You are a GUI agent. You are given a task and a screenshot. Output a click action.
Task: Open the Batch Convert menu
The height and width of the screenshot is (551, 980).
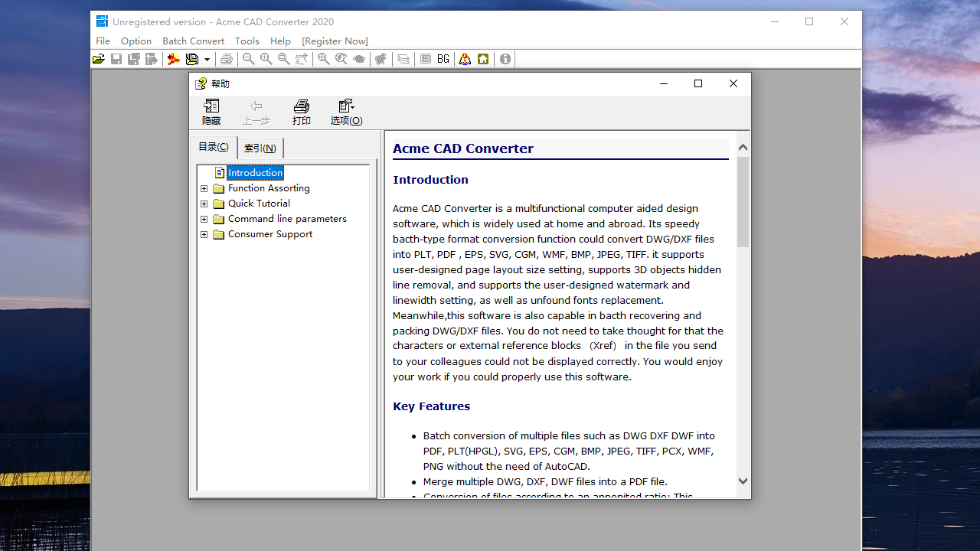(193, 41)
